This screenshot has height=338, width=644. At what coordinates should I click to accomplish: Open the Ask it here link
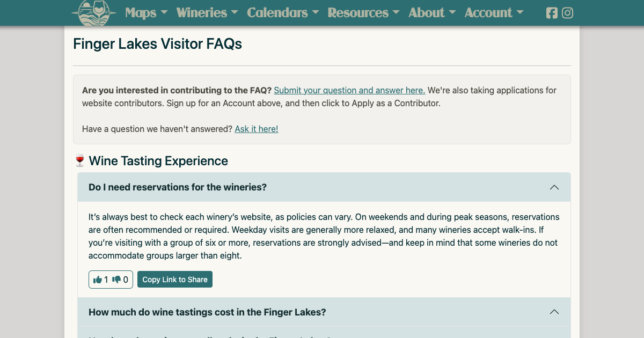(x=256, y=129)
